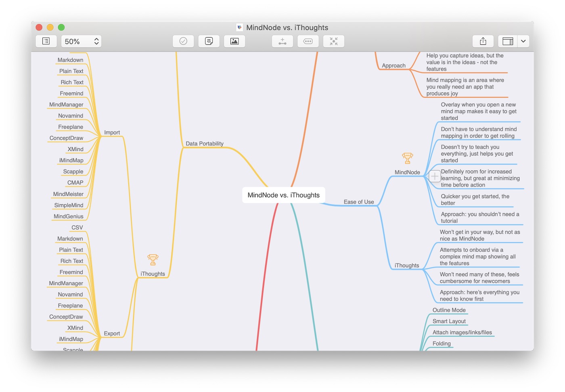Add a connection with the toolbar button
The height and width of the screenshot is (392, 565).
coord(282,41)
